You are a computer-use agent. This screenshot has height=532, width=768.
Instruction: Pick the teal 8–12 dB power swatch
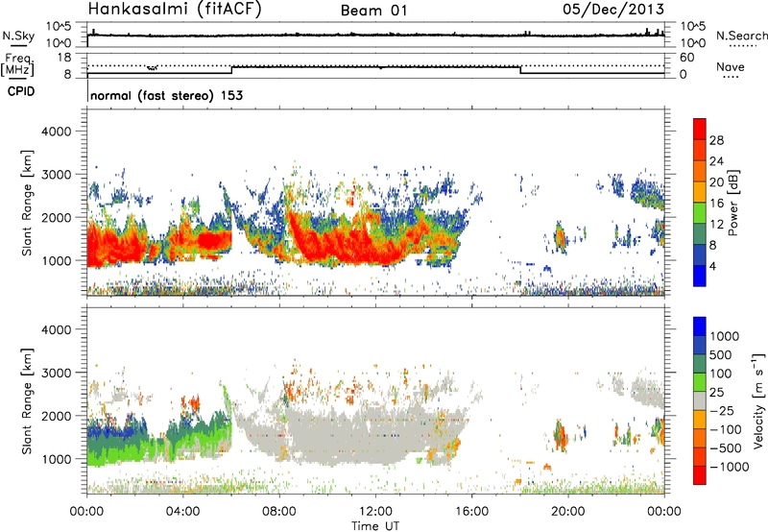click(700, 234)
